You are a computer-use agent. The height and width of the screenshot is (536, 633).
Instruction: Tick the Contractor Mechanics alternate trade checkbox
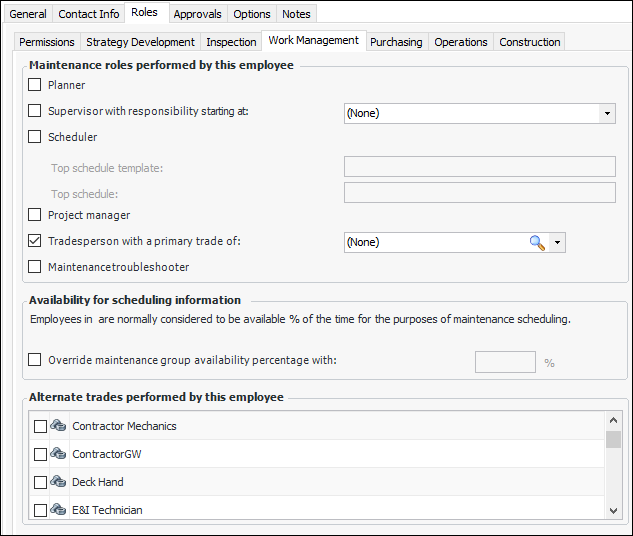[40, 427]
